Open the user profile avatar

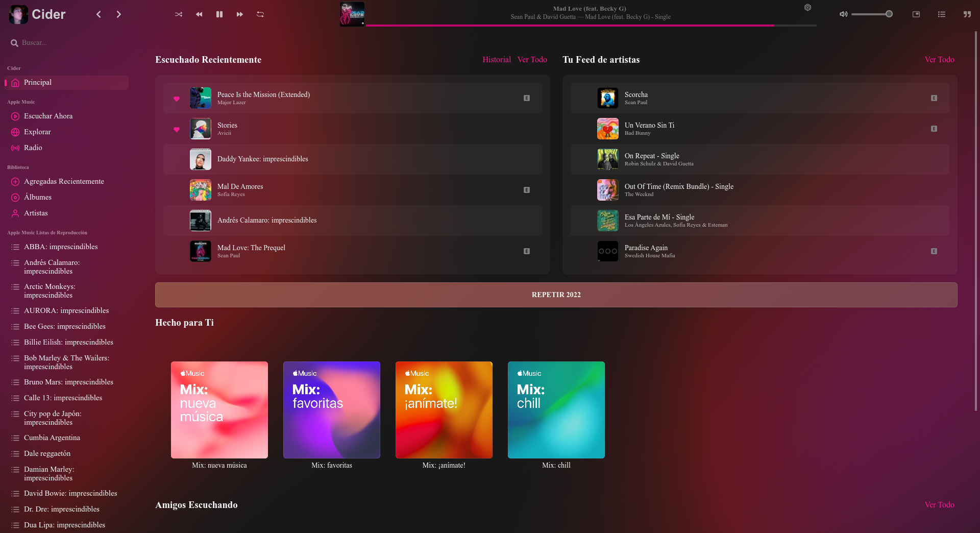19,14
